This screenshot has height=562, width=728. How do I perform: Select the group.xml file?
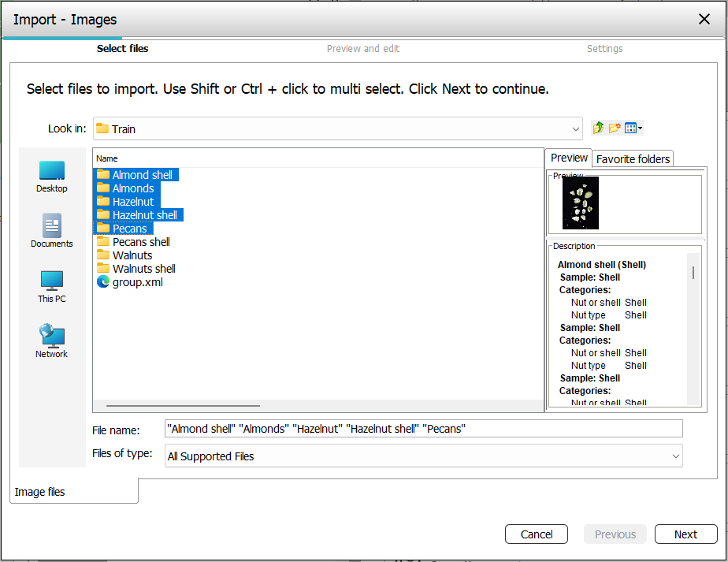point(137,282)
